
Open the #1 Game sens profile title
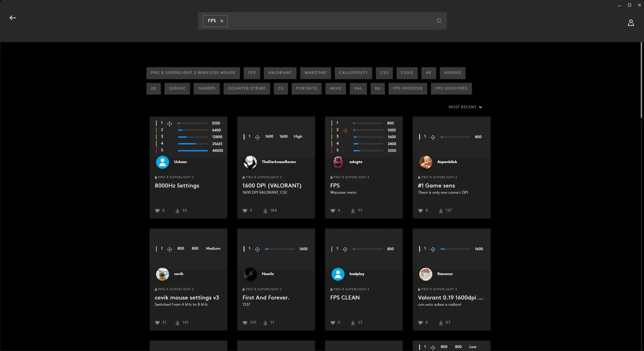click(436, 186)
